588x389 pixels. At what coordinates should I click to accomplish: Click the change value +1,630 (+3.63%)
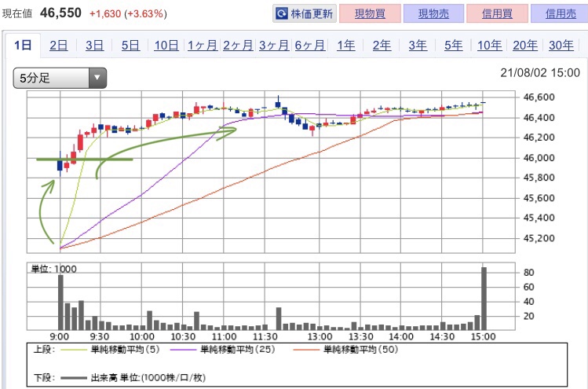128,14
